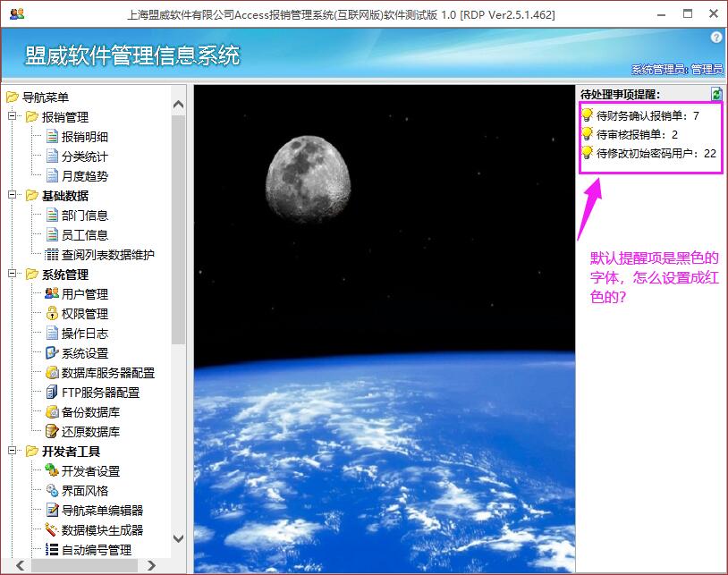Click the moon and earth background image

click(x=385, y=328)
